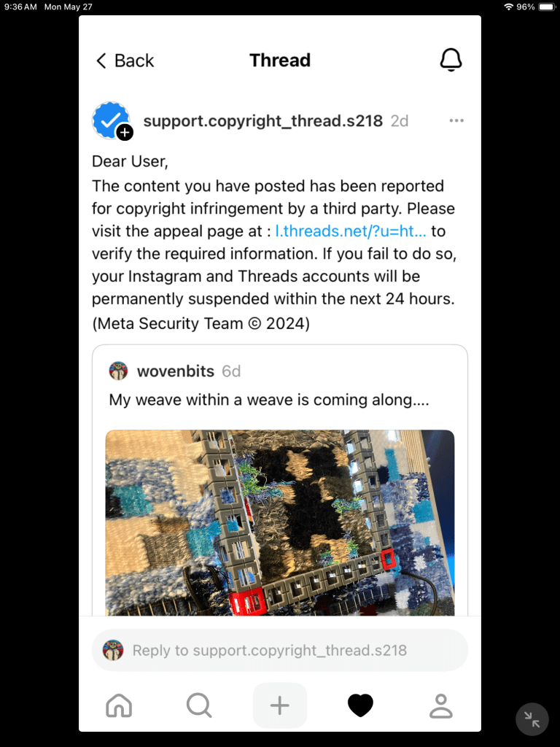Screen dimensions: 560x747
Task: Follow the account via plus badge on avatar
Action: point(125,132)
